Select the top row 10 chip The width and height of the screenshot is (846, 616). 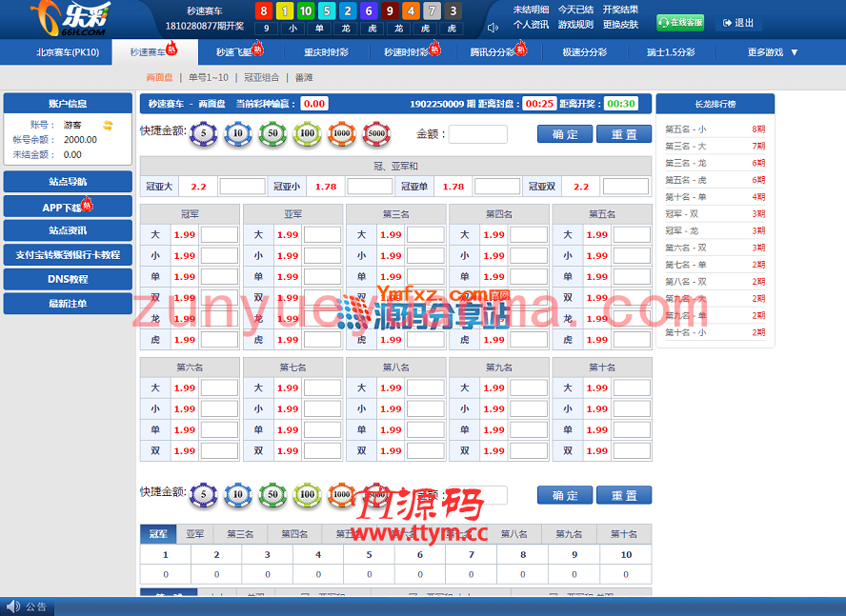tap(238, 134)
